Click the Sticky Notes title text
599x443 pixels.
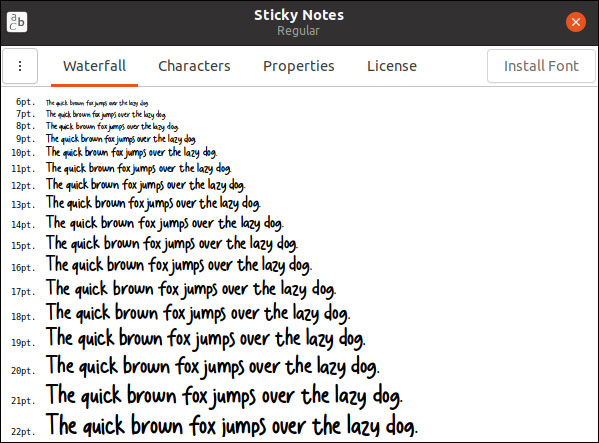[299, 15]
